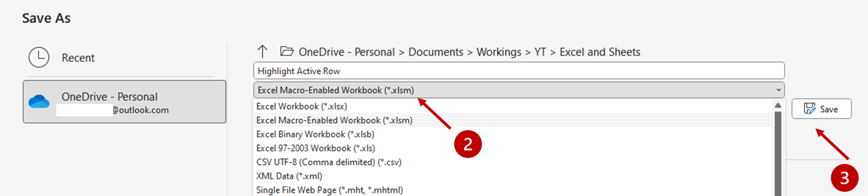The height and width of the screenshot is (196, 868).
Task: Click the up arrow navigation icon
Action: tap(262, 51)
